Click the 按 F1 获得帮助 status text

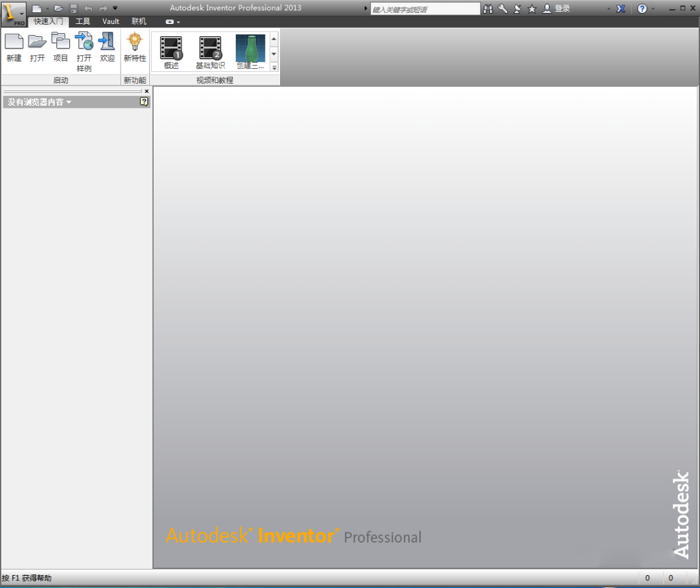[x=27, y=578]
